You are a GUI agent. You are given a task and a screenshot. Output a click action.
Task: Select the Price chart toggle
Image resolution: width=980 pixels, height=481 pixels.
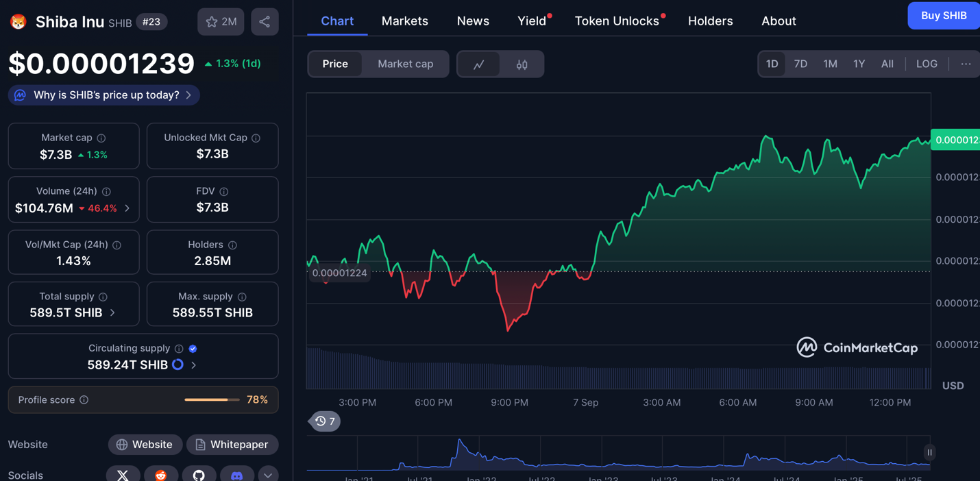pos(335,64)
